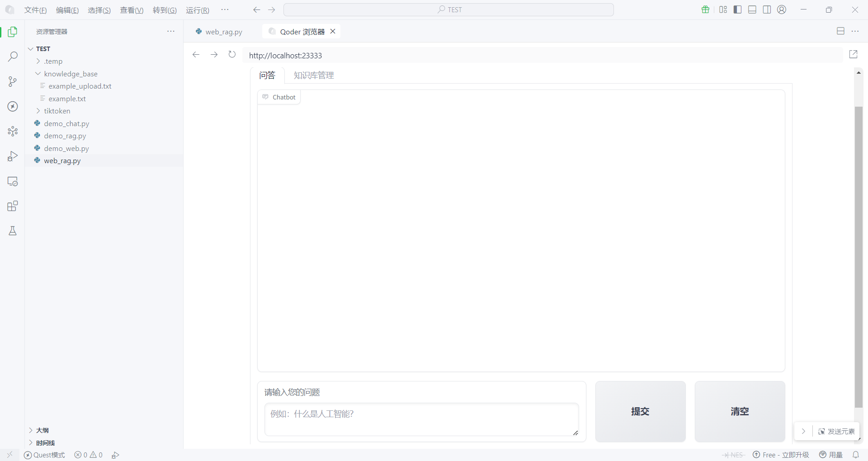Show errors and warnings count
868x461 pixels.
[x=89, y=455]
